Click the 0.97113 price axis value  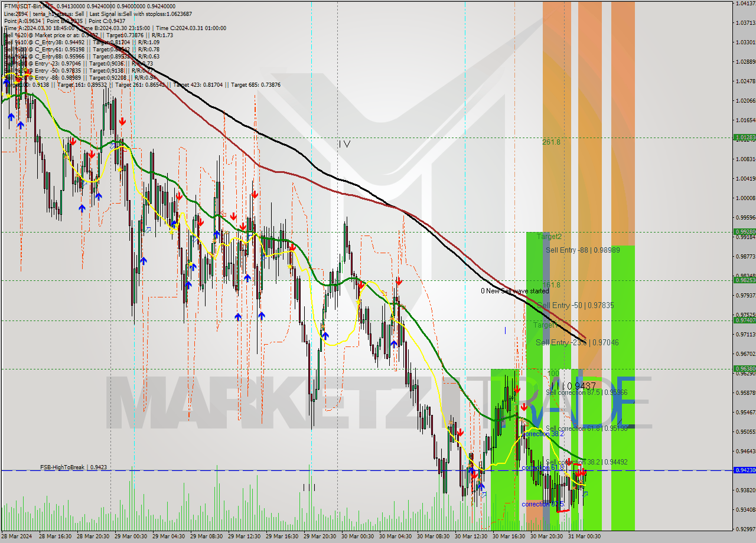click(x=746, y=334)
